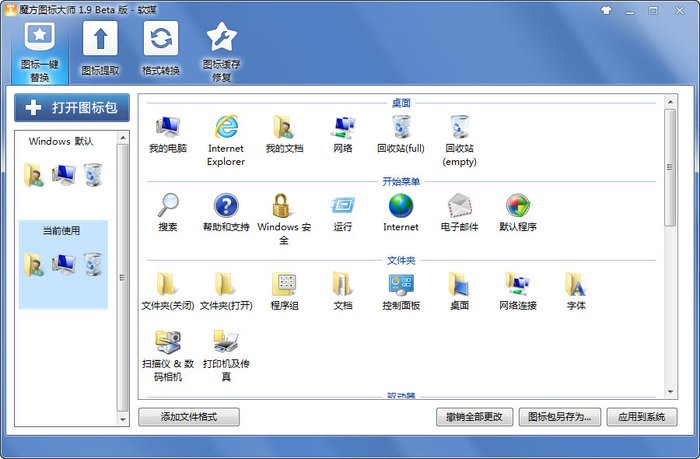Viewport: 700px width, 459px height.
Task: Select the 打印机及传真 printer icon
Action: (x=226, y=356)
